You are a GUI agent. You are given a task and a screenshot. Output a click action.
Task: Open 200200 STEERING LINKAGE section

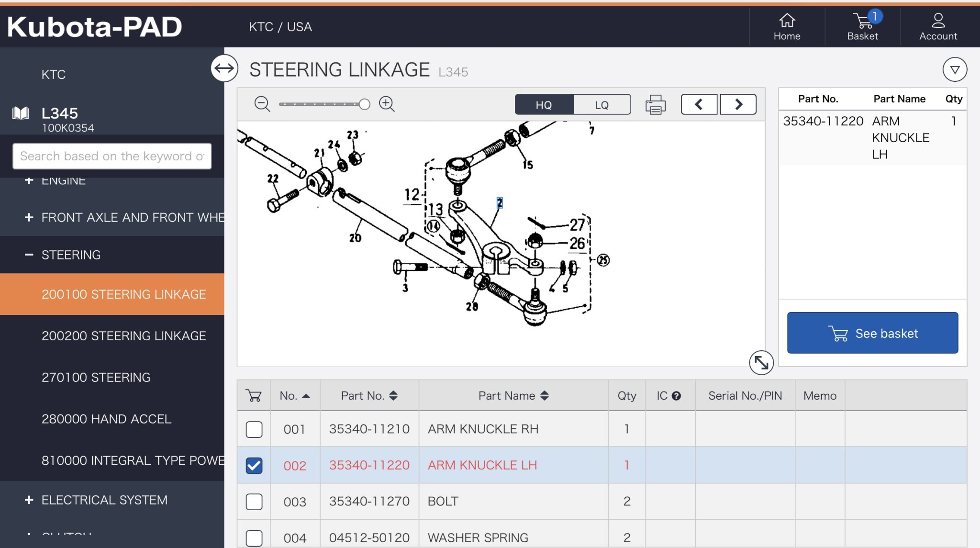[112, 336]
